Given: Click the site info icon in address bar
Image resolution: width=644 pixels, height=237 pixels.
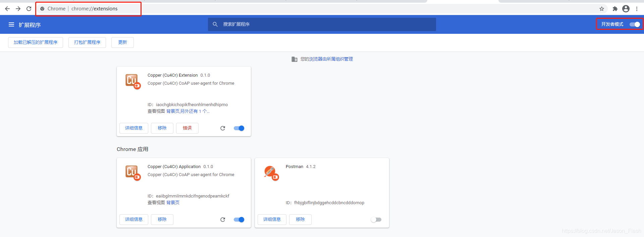Looking at the screenshot, I should (x=42, y=9).
